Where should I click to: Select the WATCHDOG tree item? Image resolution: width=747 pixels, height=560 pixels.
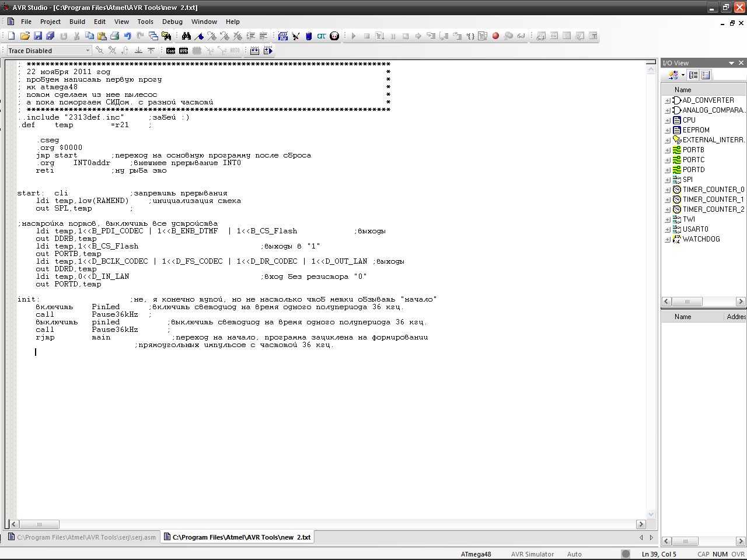point(701,239)
